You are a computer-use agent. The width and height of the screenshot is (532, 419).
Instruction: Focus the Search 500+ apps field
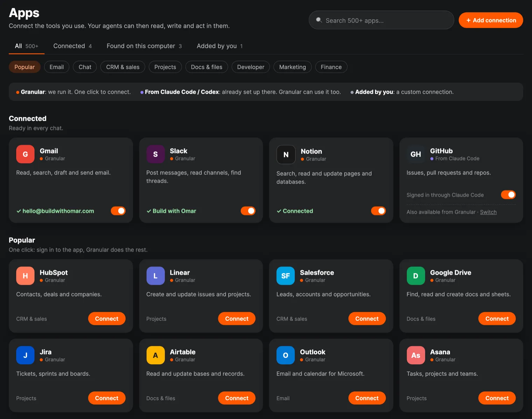381,20
